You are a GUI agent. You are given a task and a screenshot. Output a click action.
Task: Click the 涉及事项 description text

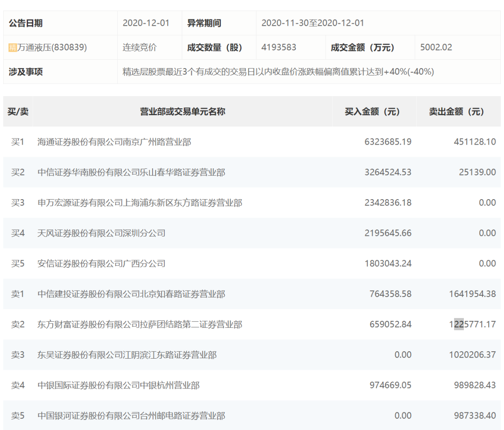278,72
